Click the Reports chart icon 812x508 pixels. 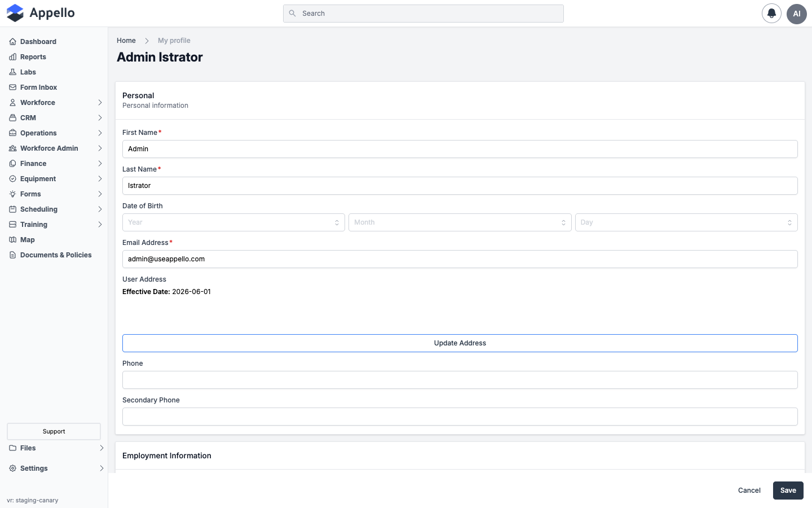pyautogui.click(x=12, y=57)
